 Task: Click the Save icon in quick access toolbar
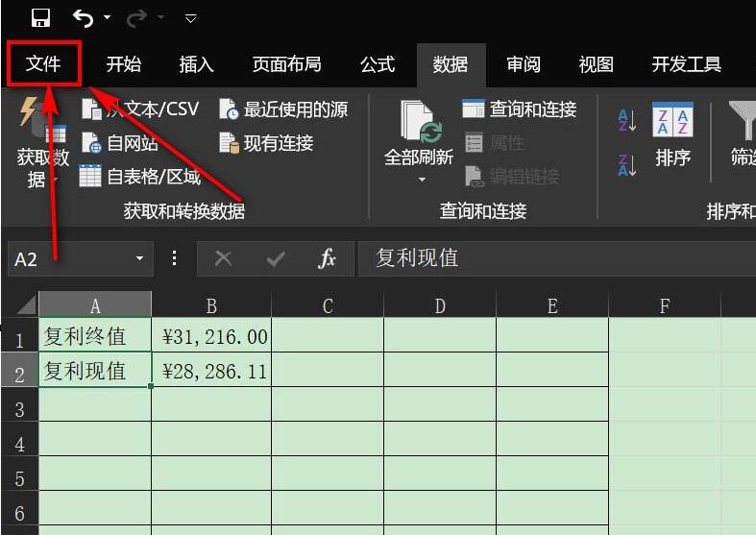[40, 18]
